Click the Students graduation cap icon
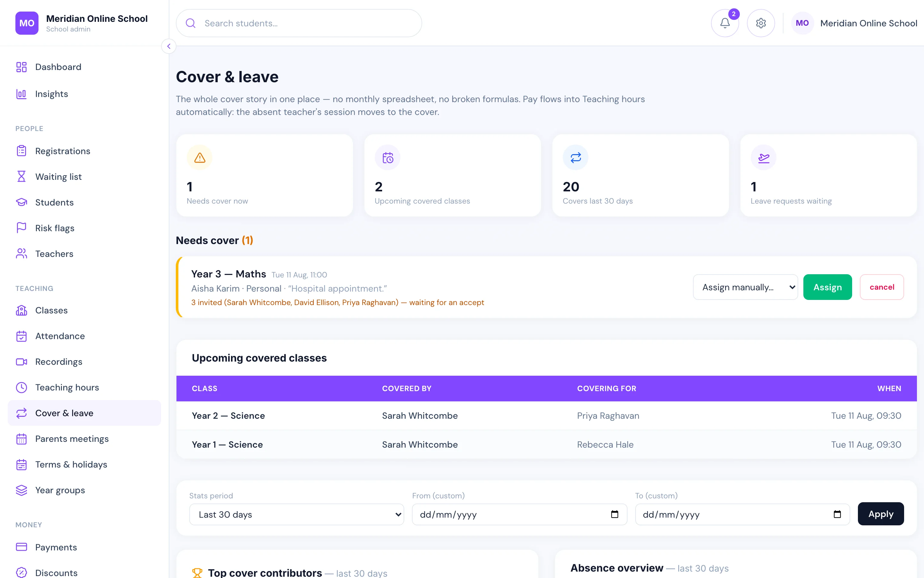924x578 pixels. [21, 202]
